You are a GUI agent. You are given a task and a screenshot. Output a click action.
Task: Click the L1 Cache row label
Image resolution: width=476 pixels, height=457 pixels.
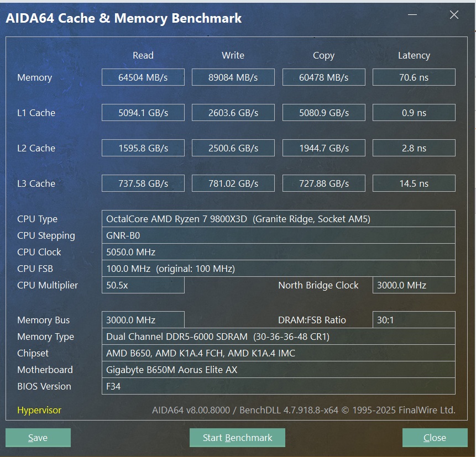click(x=36, y=113)
